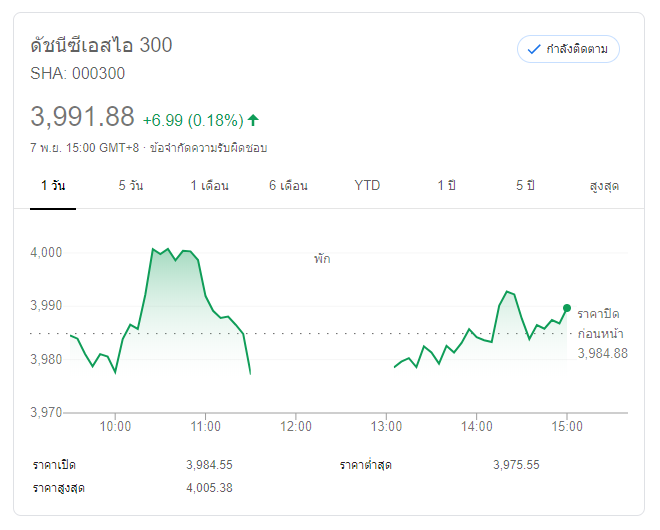Select the 1 วัน tab
660x530 pixels.
coord(53,185)
